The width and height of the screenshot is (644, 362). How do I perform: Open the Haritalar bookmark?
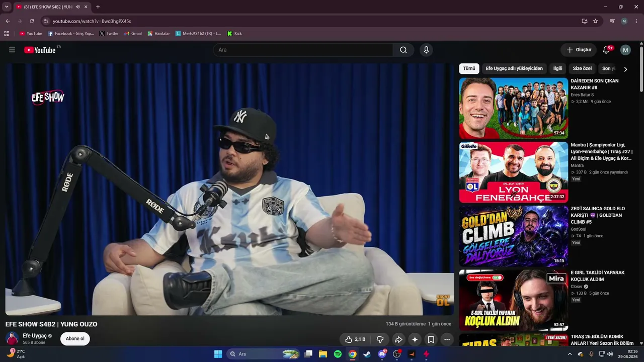click(159, 34)
